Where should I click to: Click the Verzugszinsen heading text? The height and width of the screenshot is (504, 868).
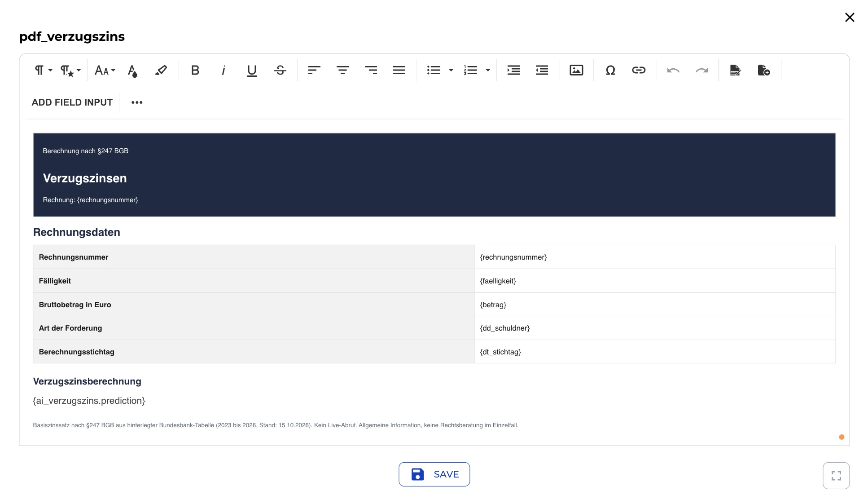pyautogui.click(x=85, y=178)
